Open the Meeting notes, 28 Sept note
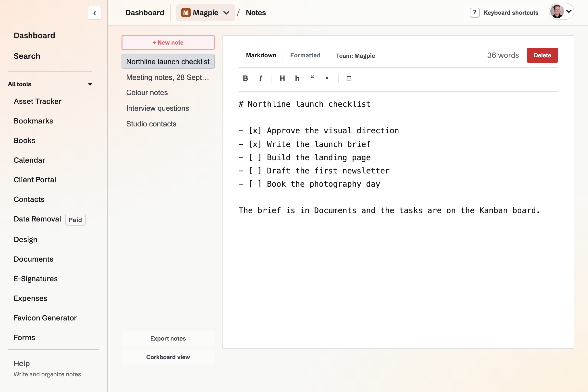 pos(168,77)
